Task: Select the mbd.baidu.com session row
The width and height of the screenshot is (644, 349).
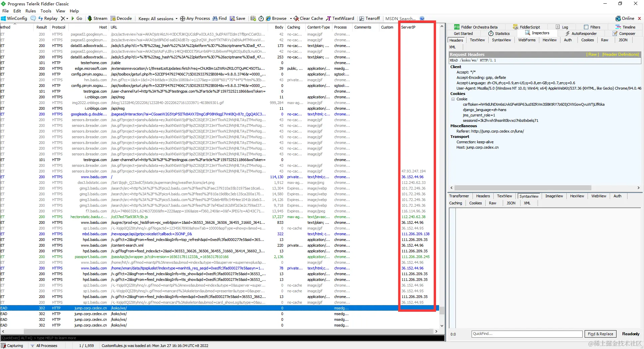Action: [219, 234]
